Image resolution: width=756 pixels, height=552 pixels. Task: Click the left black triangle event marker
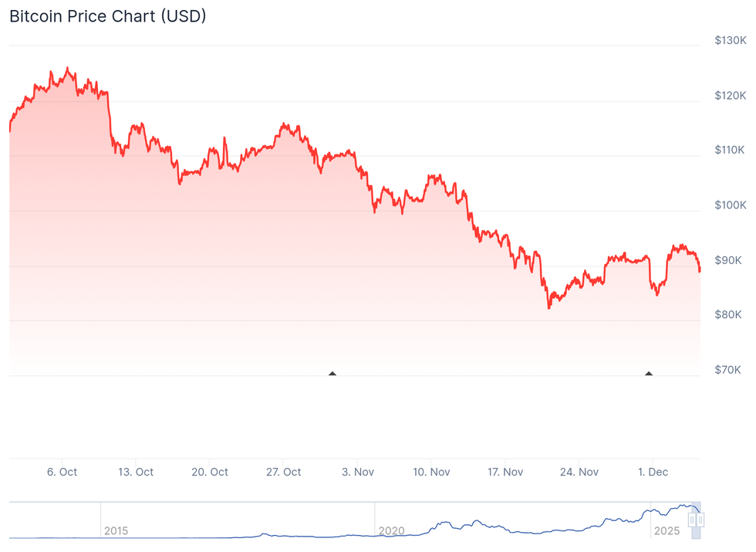tap(332, 374)
